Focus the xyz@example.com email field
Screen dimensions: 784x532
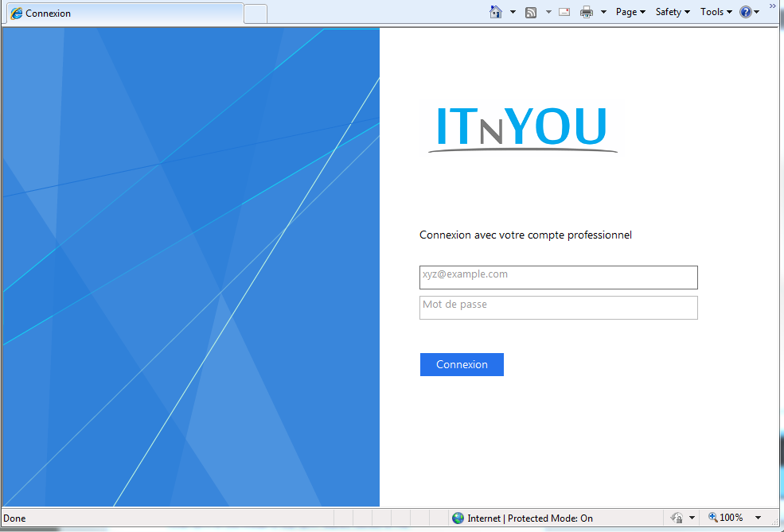pos(559,278)
